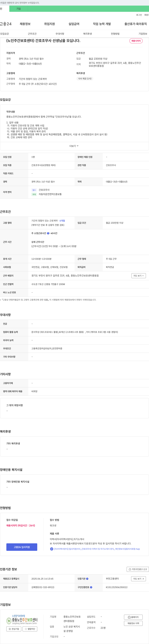Click the 우대 badge next to 자동차운전면허1종보통

34,194
